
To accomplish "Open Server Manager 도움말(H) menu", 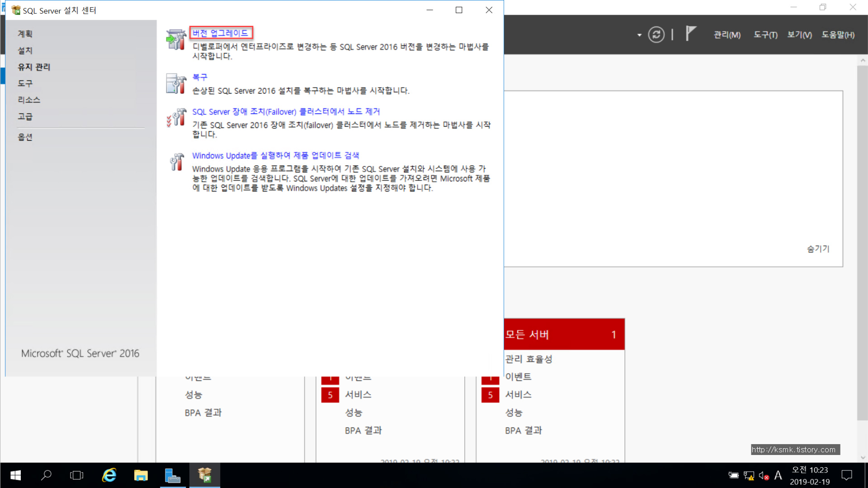I will click(x=838, y=35).
